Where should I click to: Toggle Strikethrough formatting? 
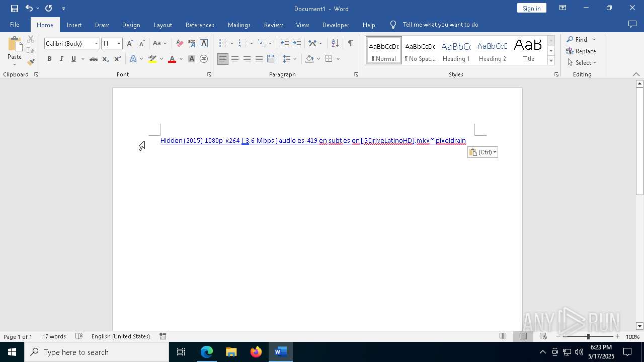pos(94,59)
